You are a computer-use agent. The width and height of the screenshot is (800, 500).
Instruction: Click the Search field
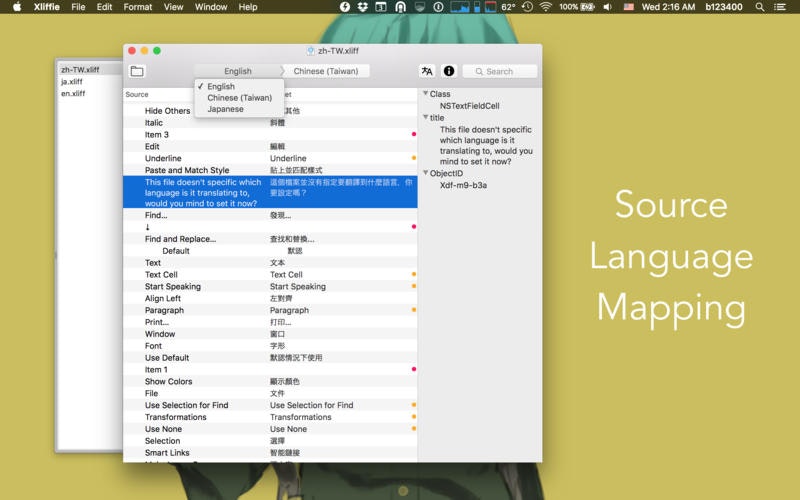pos(499,71)
